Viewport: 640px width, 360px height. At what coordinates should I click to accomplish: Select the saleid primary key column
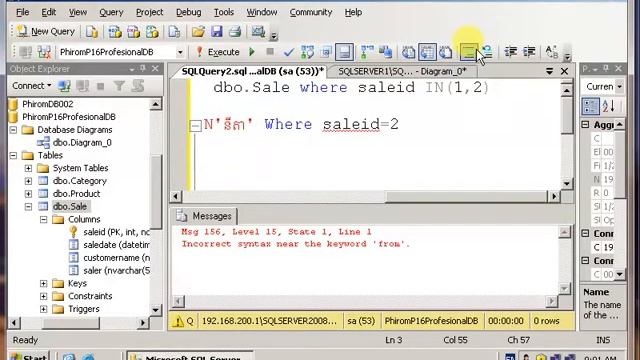116,232
